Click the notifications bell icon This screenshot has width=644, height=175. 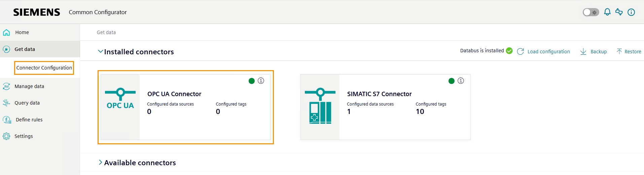[607, 12]
